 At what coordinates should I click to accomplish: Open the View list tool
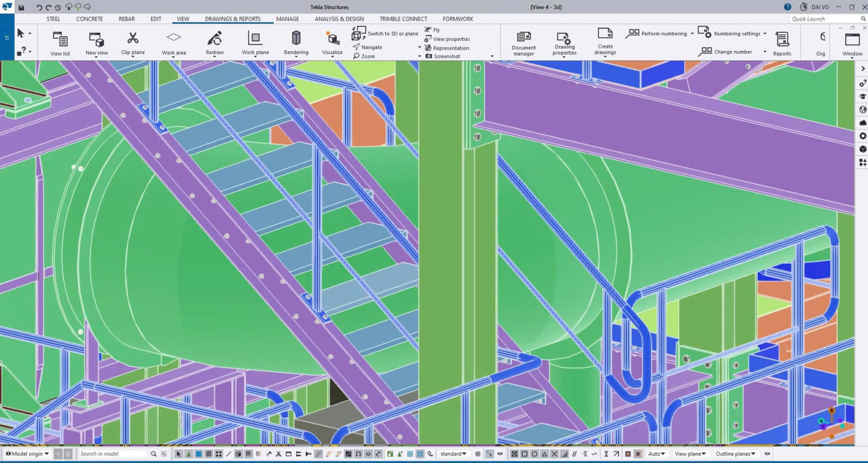pos(60,43)
